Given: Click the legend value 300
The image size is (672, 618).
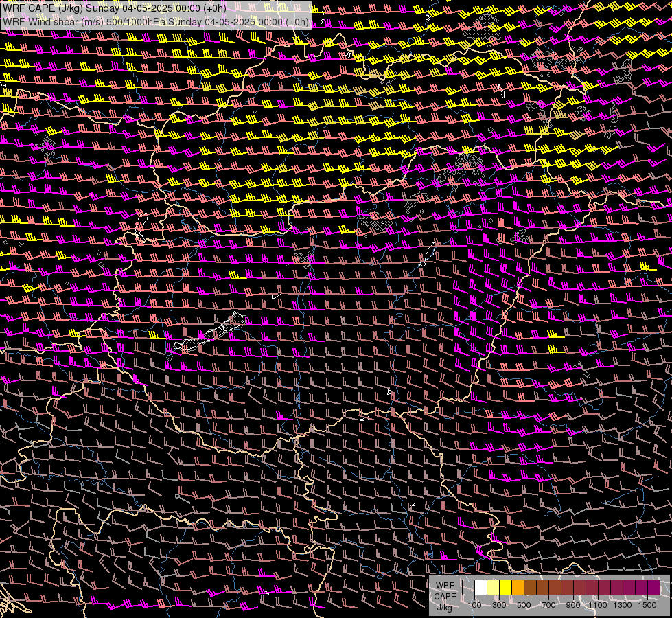Looking at the screenshot, I should pos(499,605).
